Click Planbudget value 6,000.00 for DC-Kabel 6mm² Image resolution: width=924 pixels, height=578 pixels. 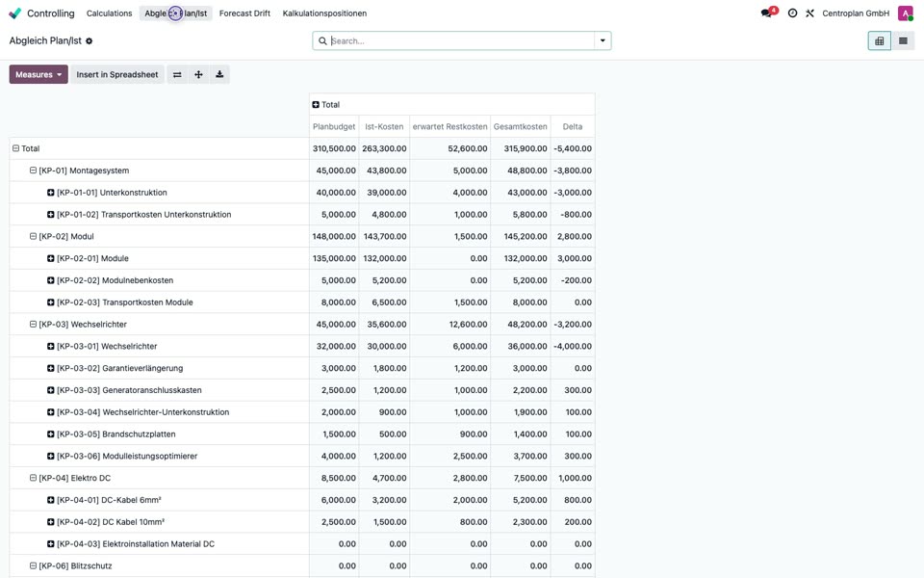pos(334,500)
